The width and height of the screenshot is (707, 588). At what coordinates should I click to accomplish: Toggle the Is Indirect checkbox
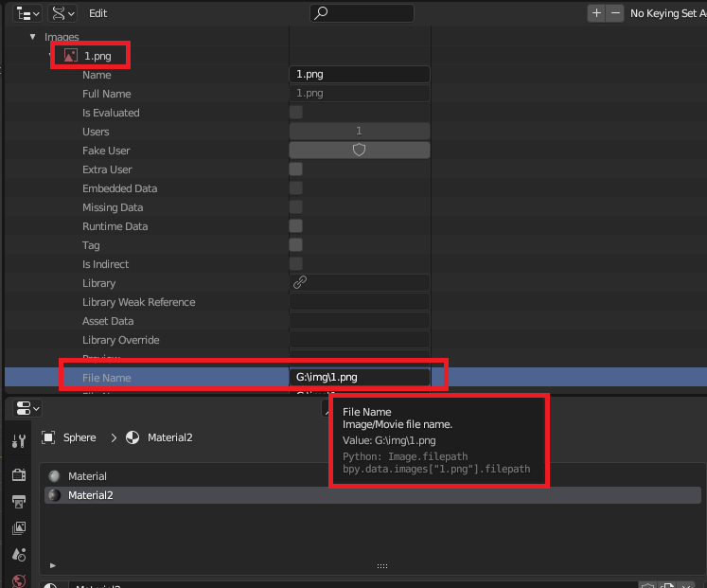pyautogui.click(x=296, y=264)
